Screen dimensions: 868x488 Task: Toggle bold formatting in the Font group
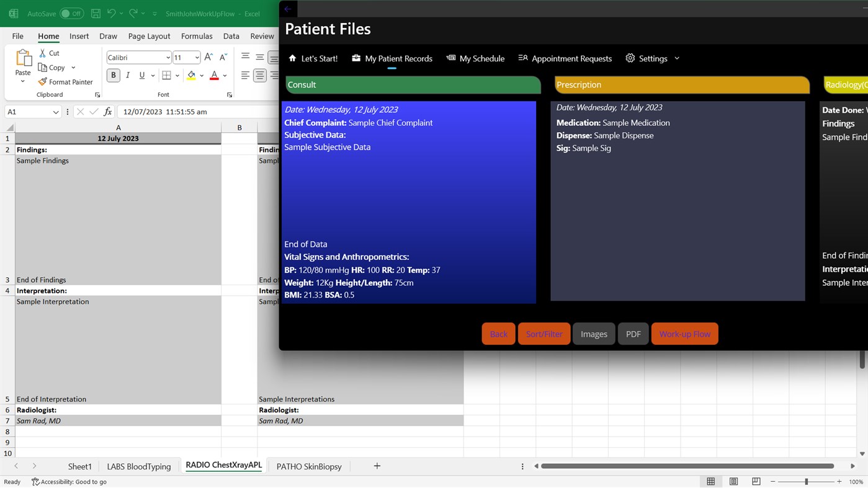click(113, 75)
